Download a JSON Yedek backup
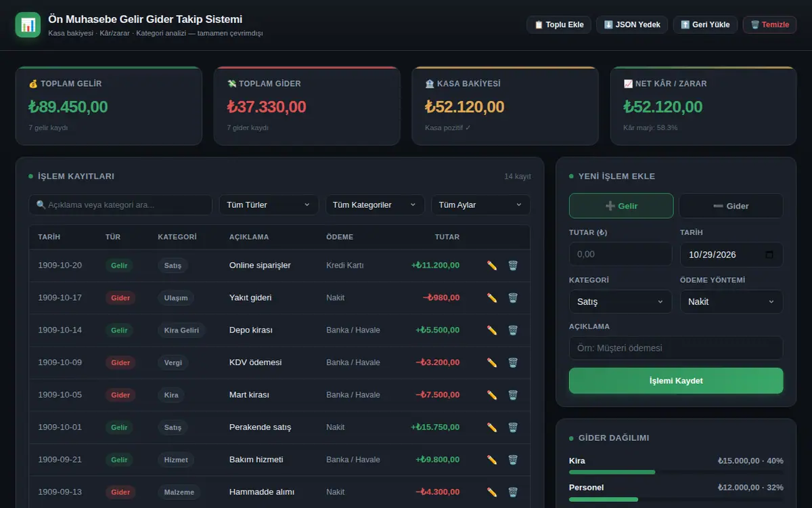This screenshot has height=508, width=812. (x=632, y=25)
